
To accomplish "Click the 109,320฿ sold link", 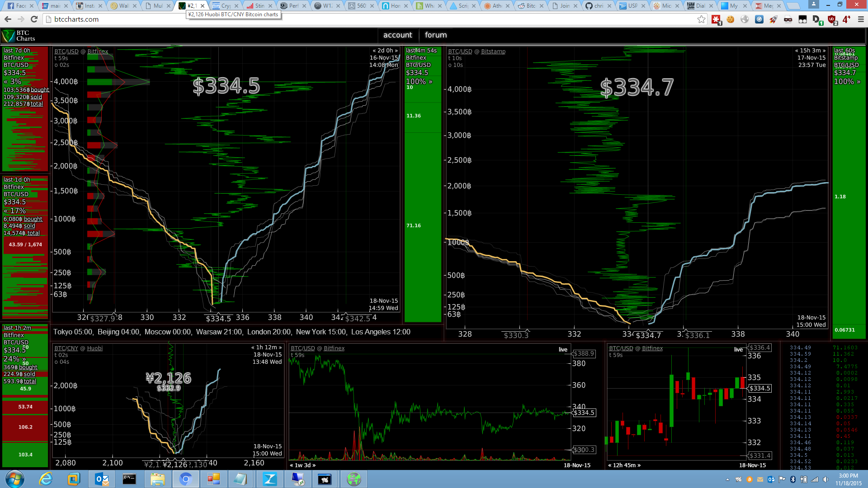I will pos(23,97).
